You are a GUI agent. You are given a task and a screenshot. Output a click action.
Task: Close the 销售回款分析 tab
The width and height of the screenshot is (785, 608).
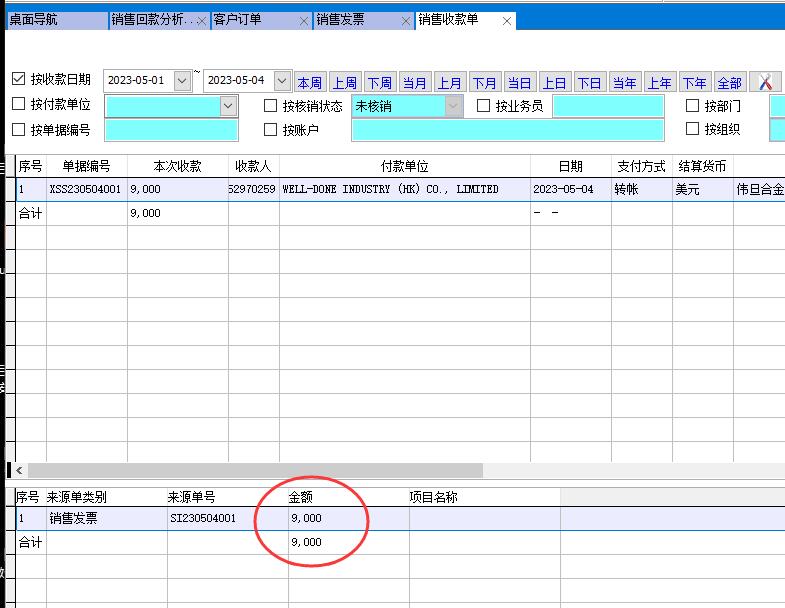[x=202, y=21]
